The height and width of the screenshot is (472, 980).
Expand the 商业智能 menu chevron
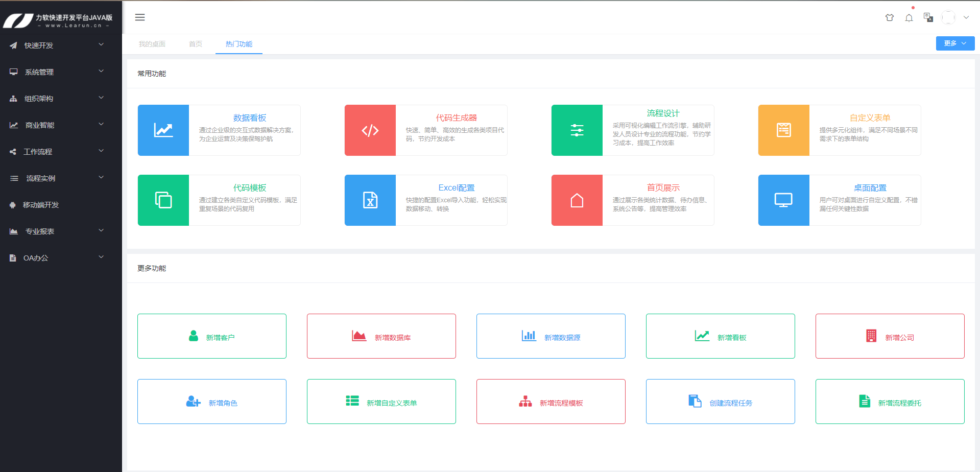[101, 124]
